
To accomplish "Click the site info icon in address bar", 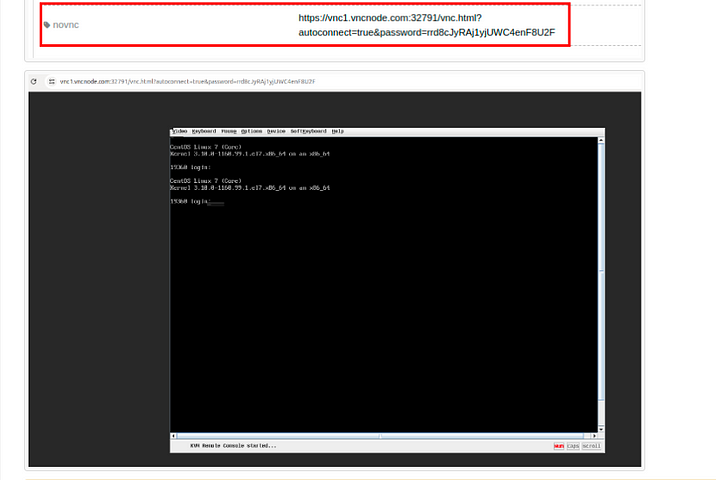I will [x=51, y=81].
